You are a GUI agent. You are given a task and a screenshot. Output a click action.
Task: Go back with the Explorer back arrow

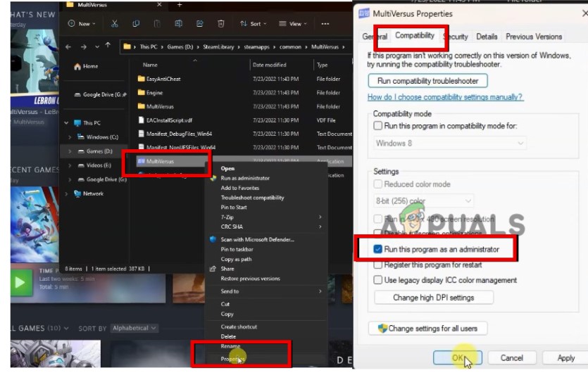click(68, 47)
